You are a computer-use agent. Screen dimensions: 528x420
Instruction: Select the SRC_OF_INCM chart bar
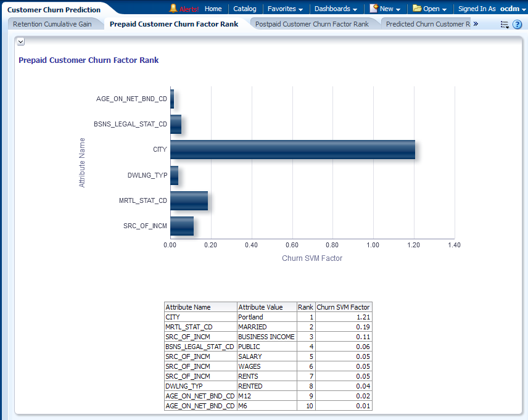tap(182, 226)
